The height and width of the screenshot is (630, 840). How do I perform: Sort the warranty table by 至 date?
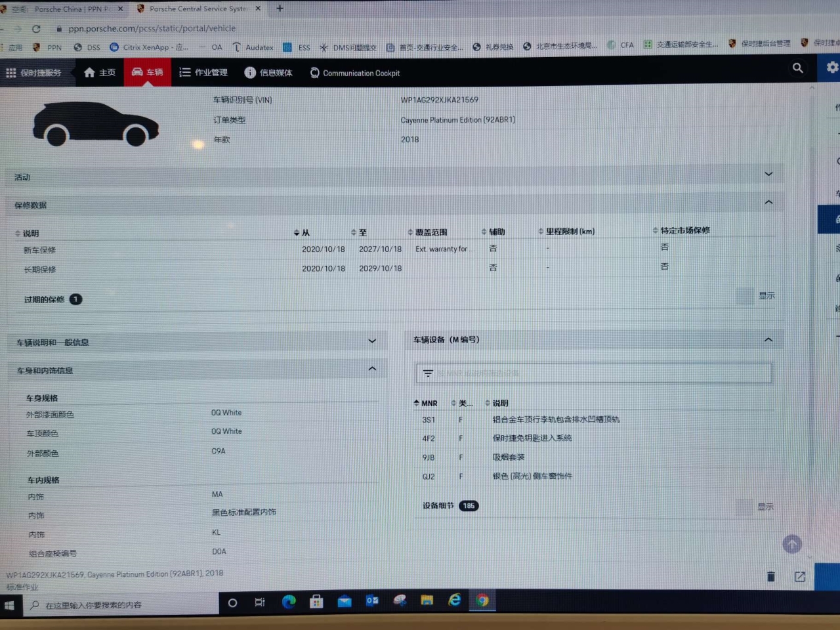[359, 232]
